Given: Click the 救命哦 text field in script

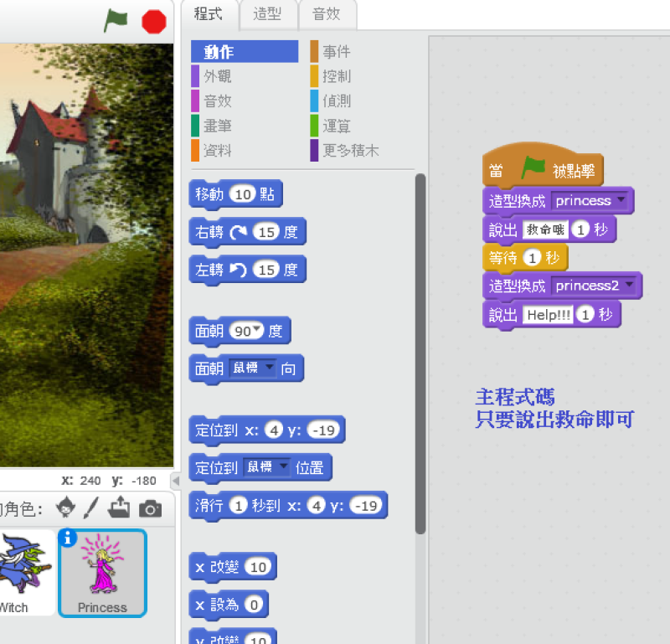Looking at the screenshot, I should pos(545,229).
